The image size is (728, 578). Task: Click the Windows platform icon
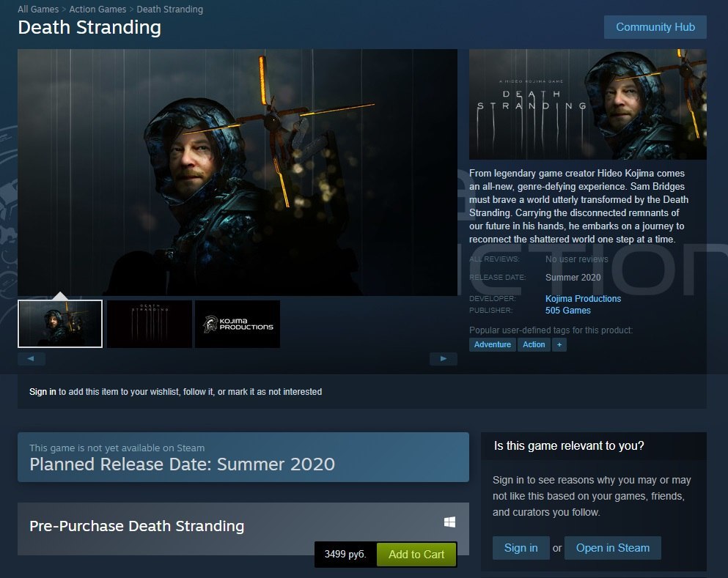pyautogui.click(x=449, y=522)
